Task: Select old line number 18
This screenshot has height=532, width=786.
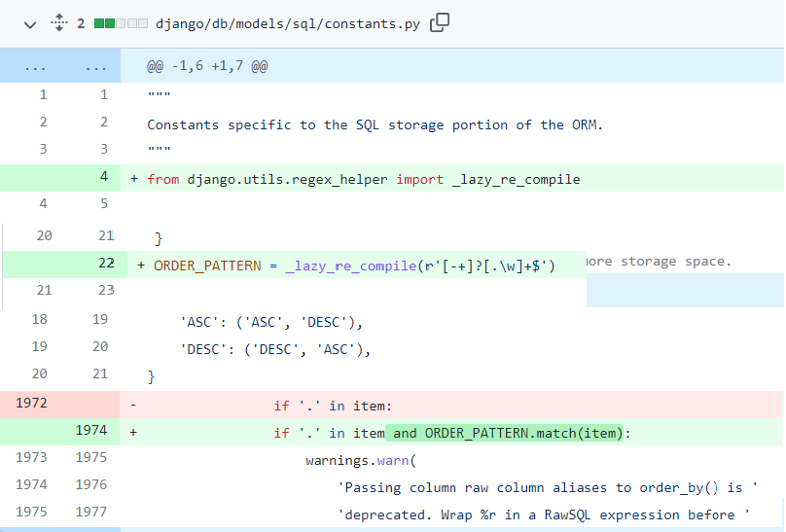Action: pos(40,319)
